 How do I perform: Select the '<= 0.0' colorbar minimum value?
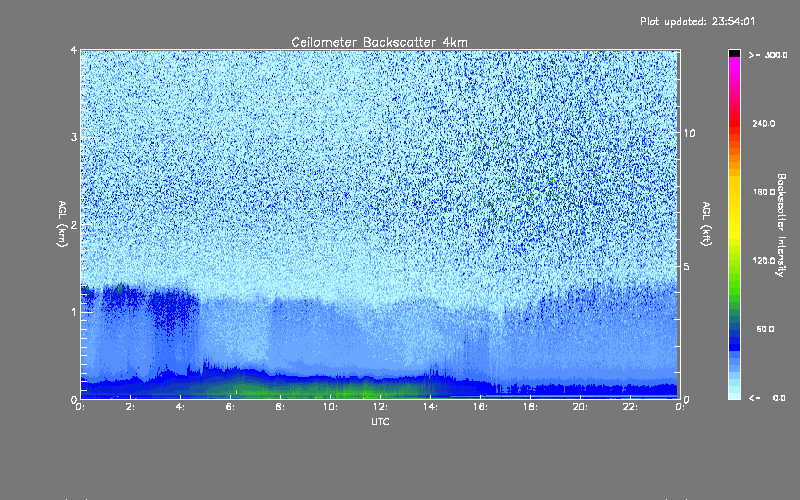point(767,398)
